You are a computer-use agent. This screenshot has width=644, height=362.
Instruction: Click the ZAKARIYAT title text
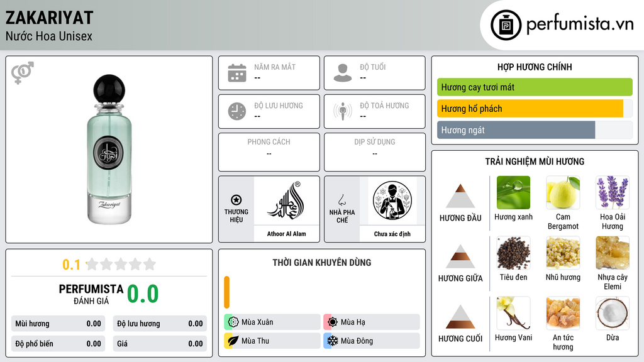(49, 18)
